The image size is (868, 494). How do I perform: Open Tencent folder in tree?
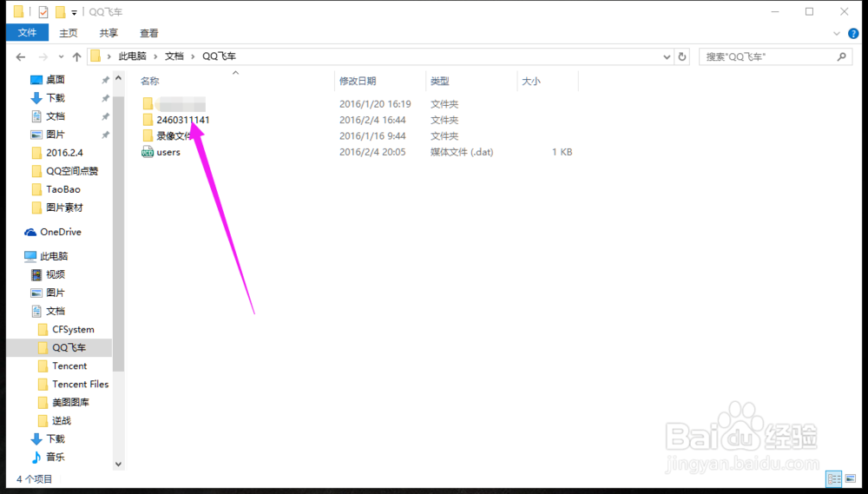click(x=69, y=366)
